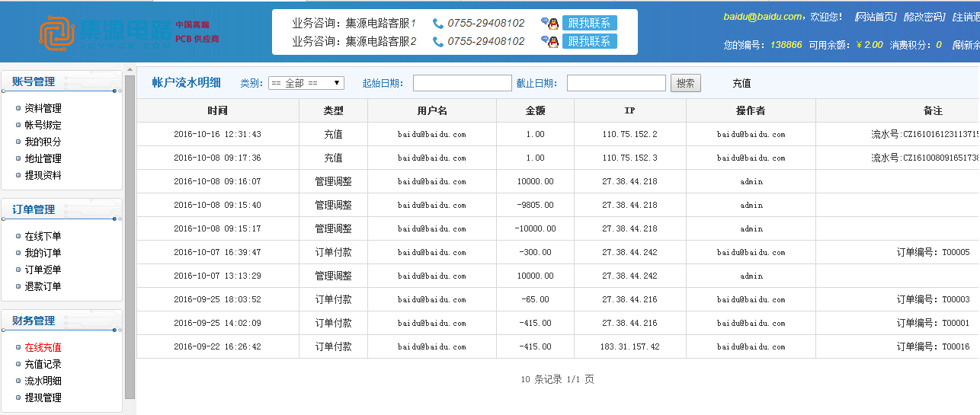Click the phone icon in first contact row
Image resolution: width=980 pixels, height=415 pixels.
(x=438, y=24)
